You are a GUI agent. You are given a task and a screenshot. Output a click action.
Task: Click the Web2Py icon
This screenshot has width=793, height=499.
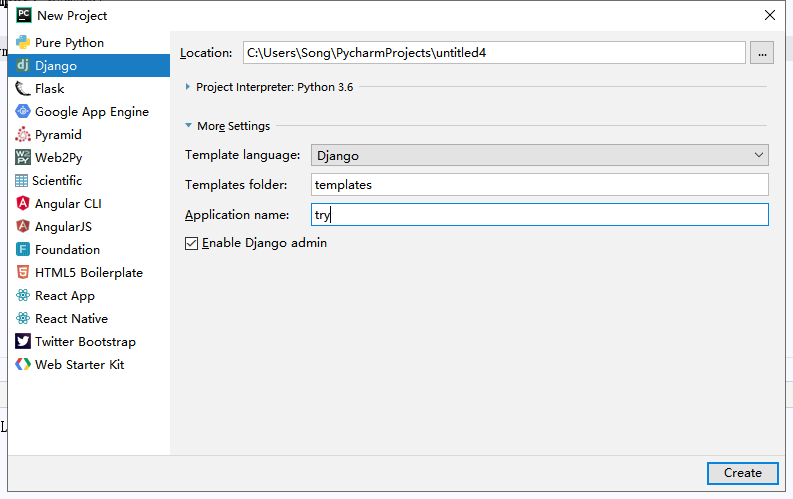click(x=23, y=157)
